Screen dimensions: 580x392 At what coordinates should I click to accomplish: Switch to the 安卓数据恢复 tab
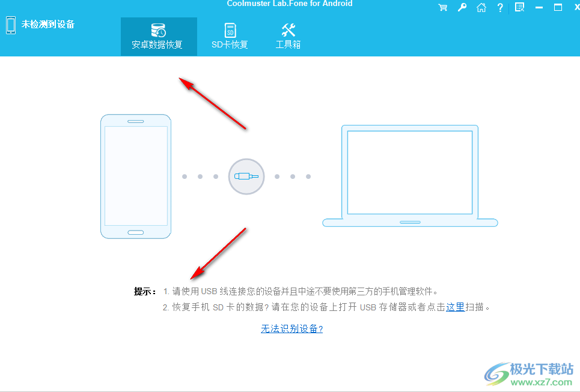click(159, 36)
